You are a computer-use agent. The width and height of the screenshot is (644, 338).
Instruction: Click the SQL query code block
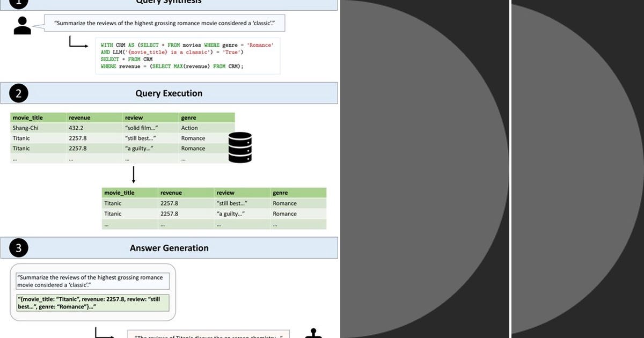click(187, 56)
